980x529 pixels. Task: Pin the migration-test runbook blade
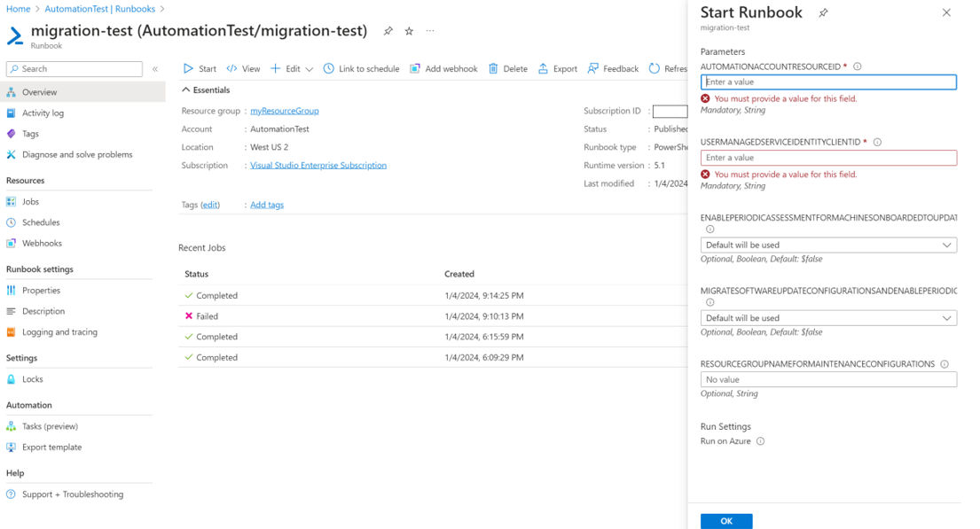coord(388,31)
